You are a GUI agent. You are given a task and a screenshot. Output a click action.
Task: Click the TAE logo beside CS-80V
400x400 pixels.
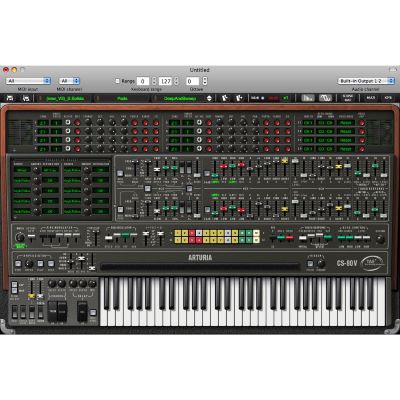click(x=372, y=263)
